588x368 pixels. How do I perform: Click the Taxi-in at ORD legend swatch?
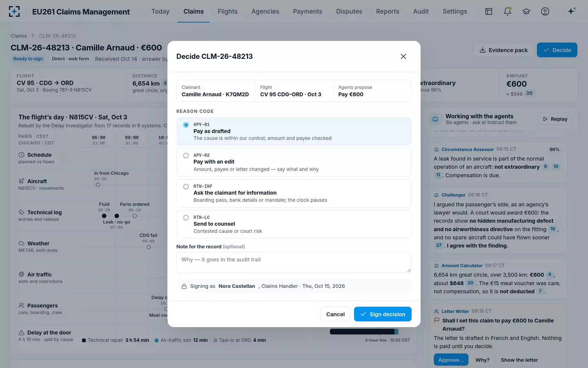[215, 340]
